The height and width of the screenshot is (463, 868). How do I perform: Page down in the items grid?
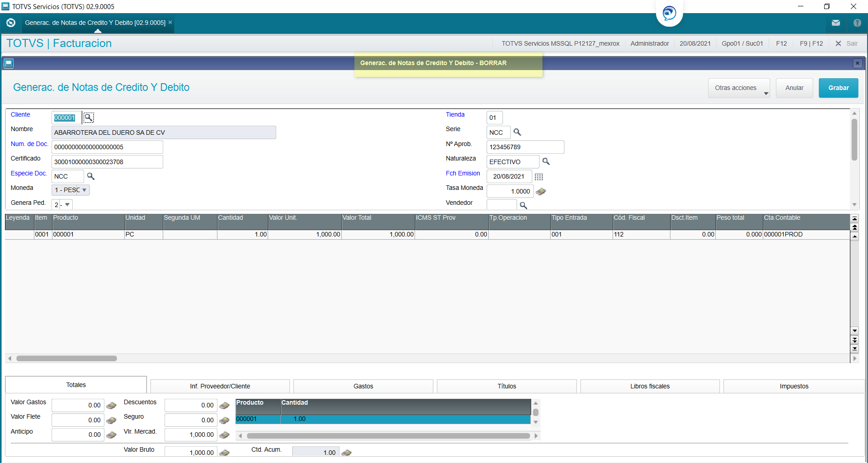854,340
